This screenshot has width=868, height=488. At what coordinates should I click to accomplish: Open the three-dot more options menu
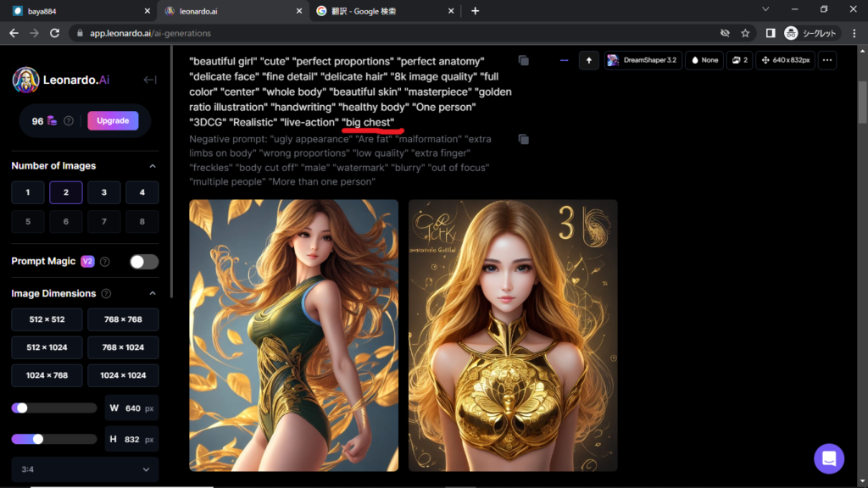click(827, 60)
